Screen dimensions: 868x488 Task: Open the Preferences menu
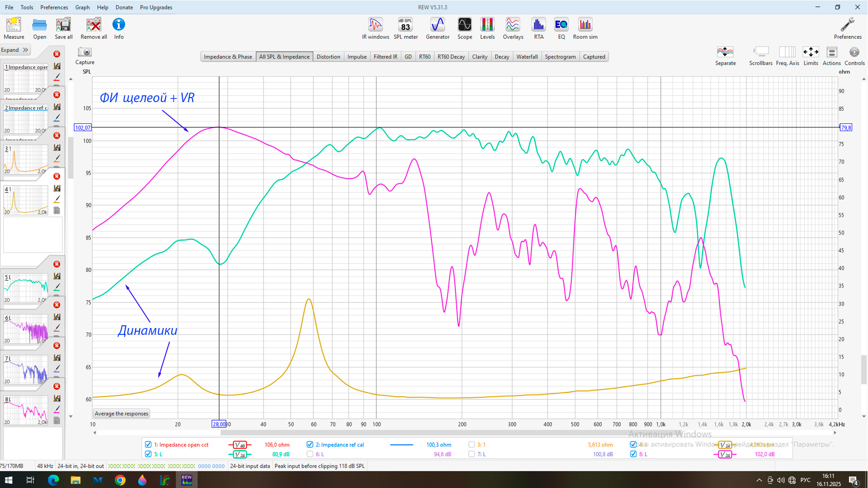point(54,7)
